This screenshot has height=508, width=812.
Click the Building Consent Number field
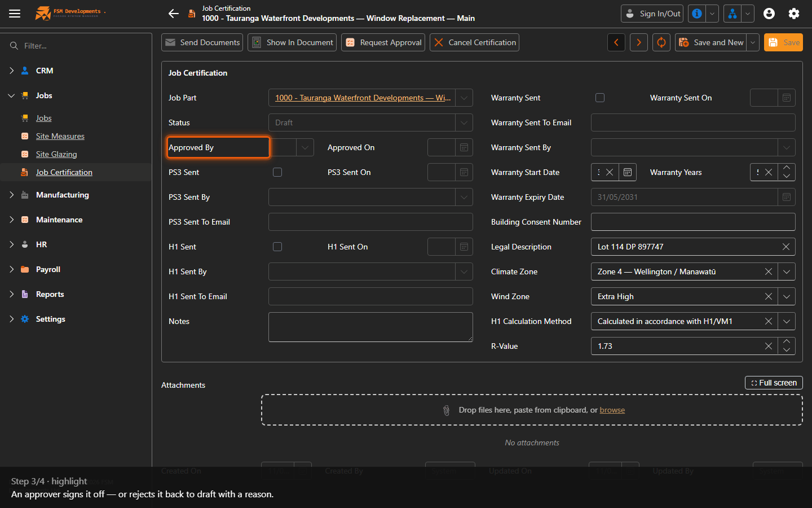click(x=693, y=222)
